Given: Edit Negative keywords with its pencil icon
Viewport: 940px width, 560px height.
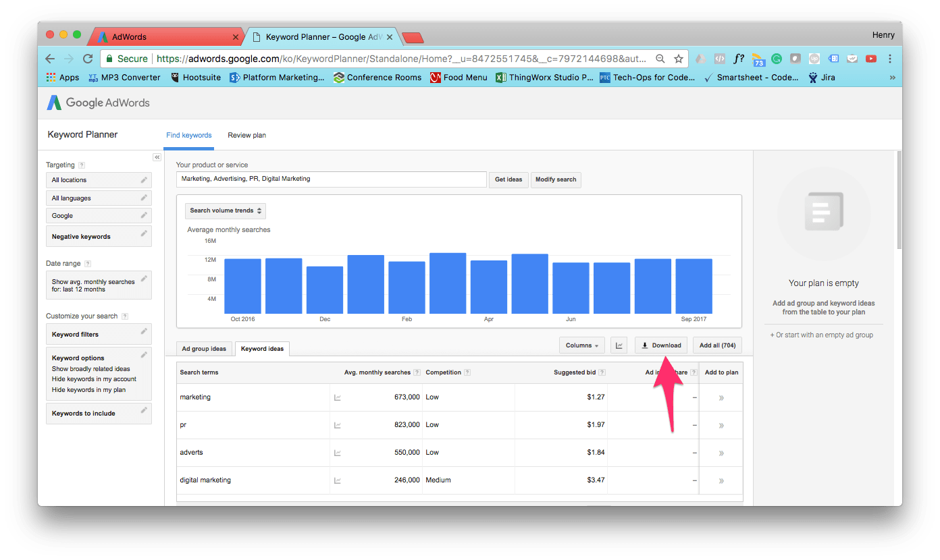Looking at the screenshot, I should [x=144, y=233].
